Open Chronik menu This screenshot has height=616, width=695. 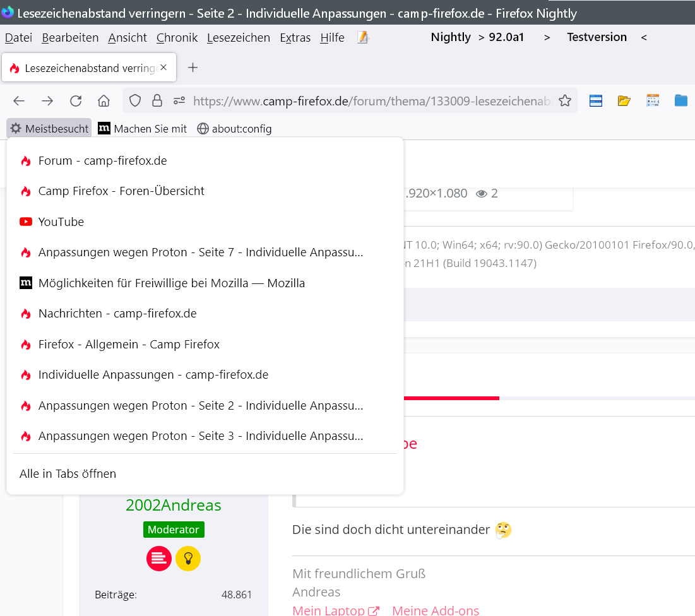177,38
